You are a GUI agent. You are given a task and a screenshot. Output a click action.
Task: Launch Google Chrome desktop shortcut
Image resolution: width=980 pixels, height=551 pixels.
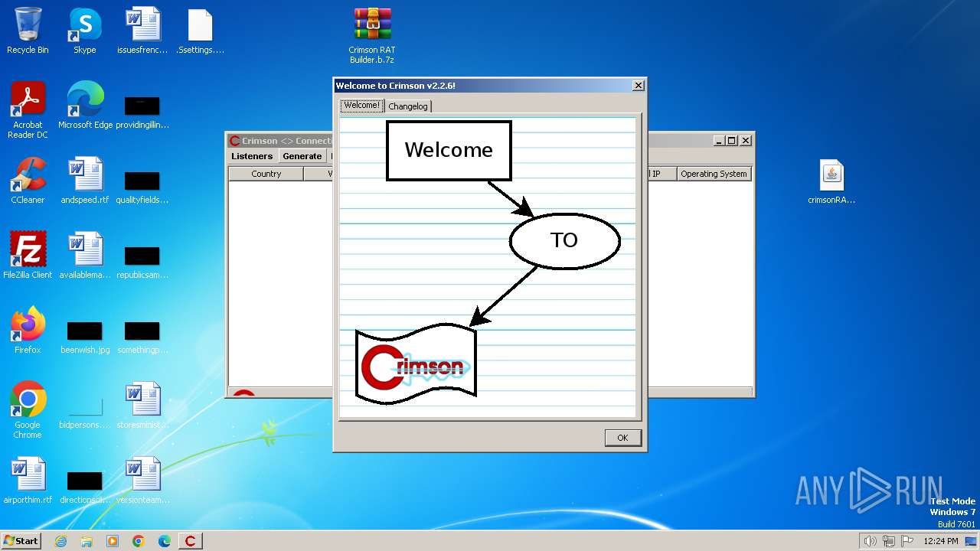(28, 410)
